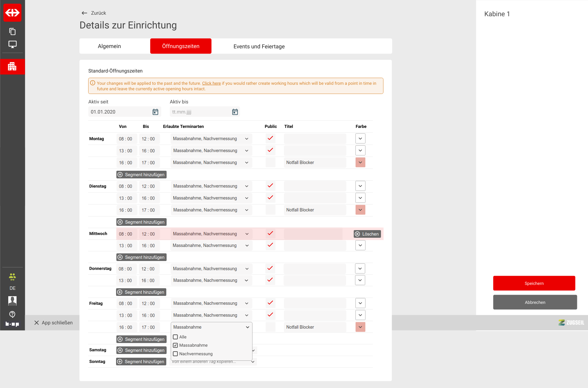The height and width of the screenshot is (388, 588).
Task: Open the copy documents sidebar icon
Action: coord(12,32)
